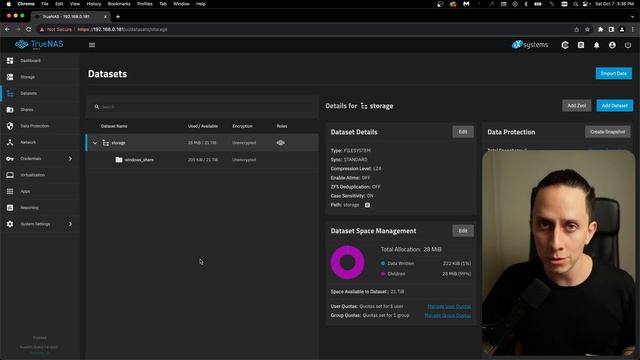Click the Create Snapshot button

pos(607,132)
